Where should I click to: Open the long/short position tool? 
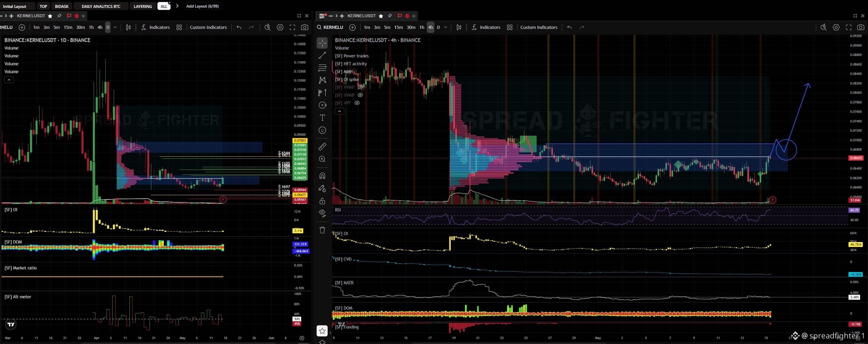[322, 92]
